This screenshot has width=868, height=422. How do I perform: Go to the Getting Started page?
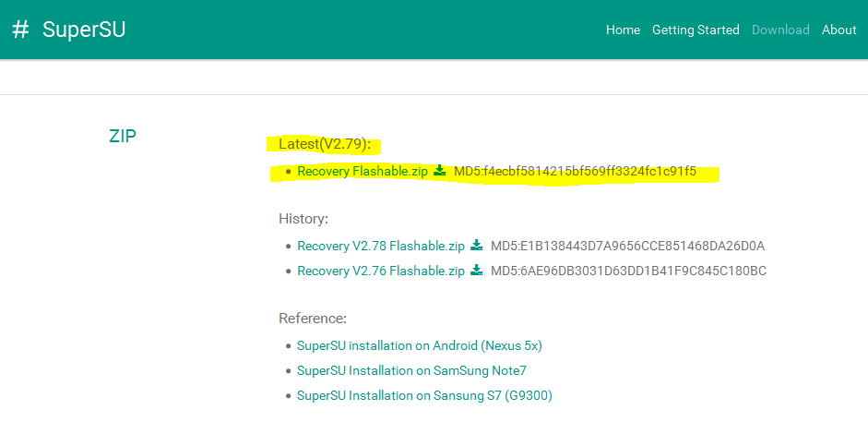[x=696, y=30]
